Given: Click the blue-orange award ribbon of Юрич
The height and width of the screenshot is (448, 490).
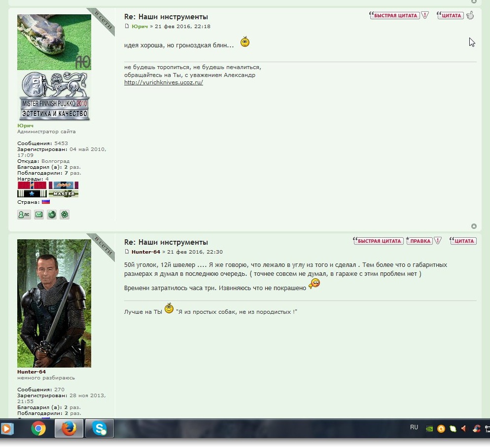Looking at the screenshot, I should coord(64,185).
